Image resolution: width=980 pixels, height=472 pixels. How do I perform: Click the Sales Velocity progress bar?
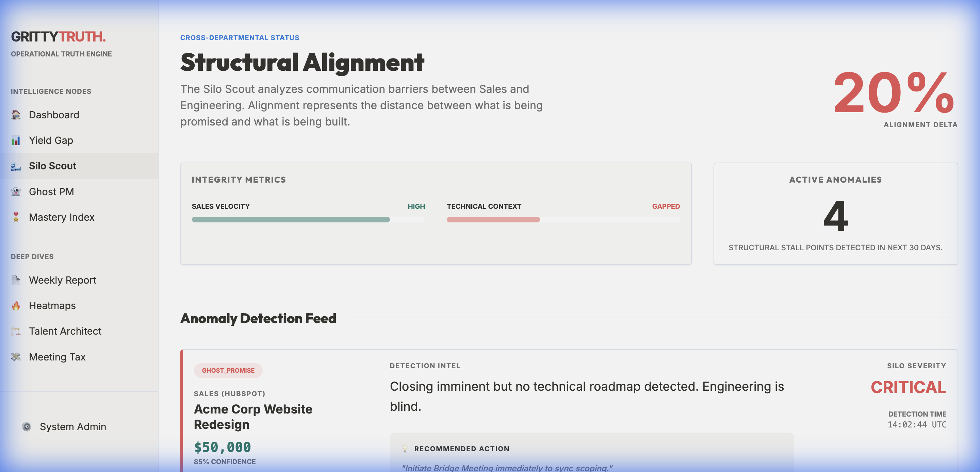[308, 220]
